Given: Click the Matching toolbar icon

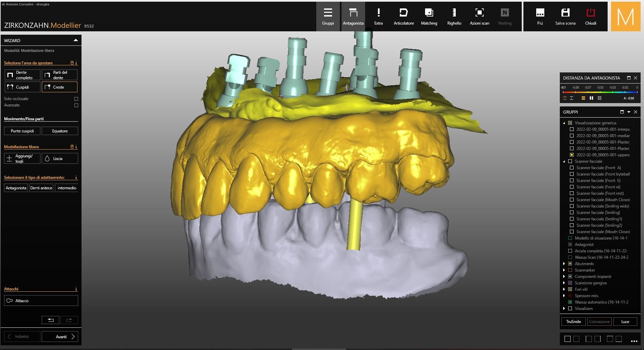Looking at the screenshot, I should coord(429,17).
